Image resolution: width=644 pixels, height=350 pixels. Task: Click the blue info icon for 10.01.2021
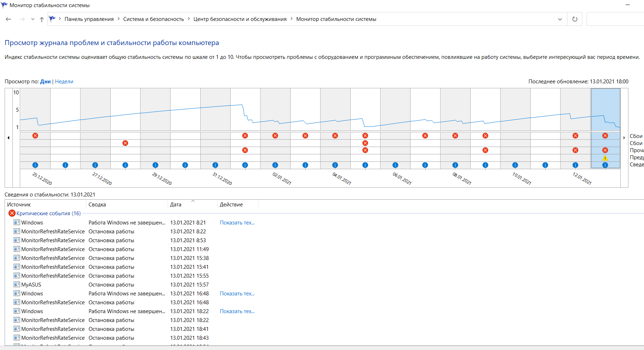(x=515, y=165)
